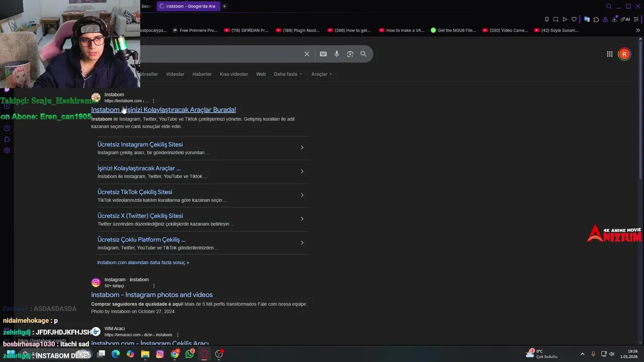644x362 pixels.
Task: Open WhatsApp from the taskbar
Action: tap(190, 354)
